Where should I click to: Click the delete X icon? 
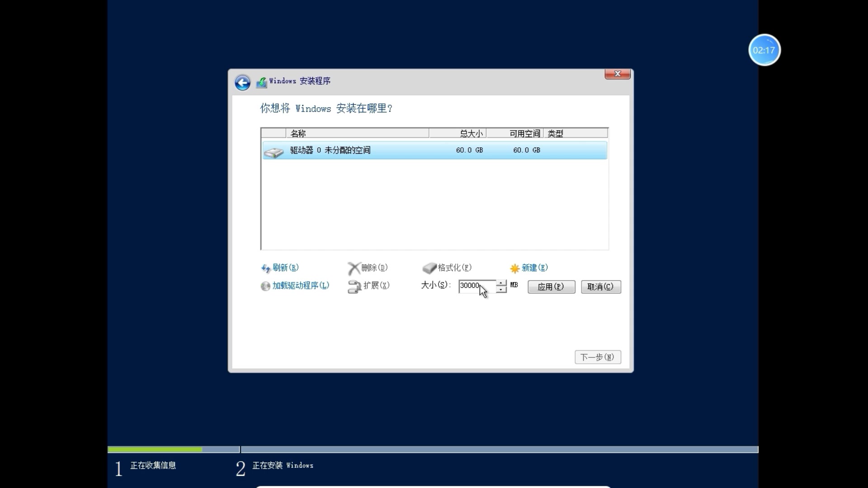(354, 268)
